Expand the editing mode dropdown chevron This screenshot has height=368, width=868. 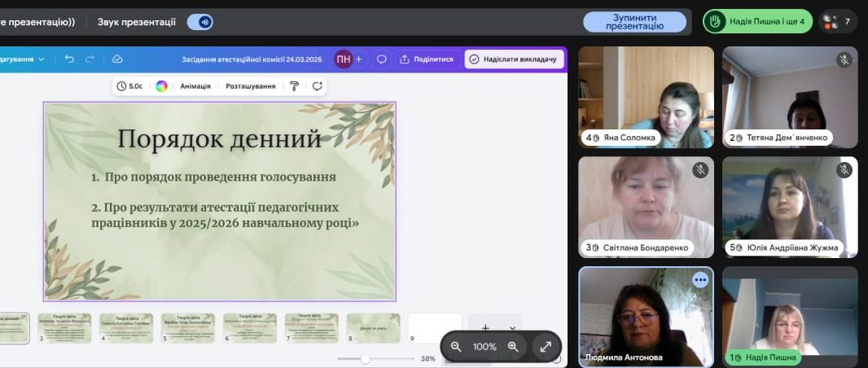coord(42,59)
